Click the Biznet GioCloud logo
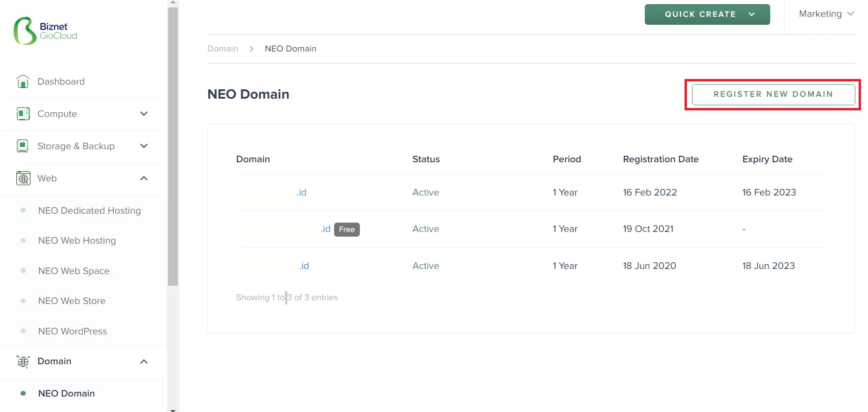 click(x=45, y=31)
